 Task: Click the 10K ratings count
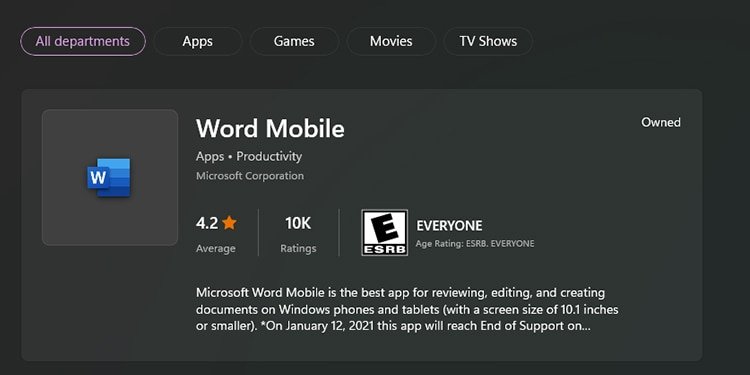tap(298, 223)
